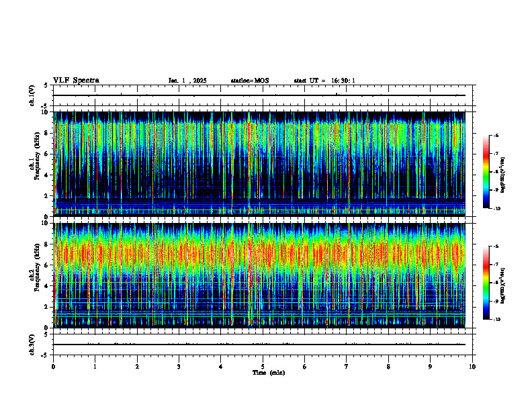Click the "-10" tick on ch.1 colorbar

coord(497,209)
